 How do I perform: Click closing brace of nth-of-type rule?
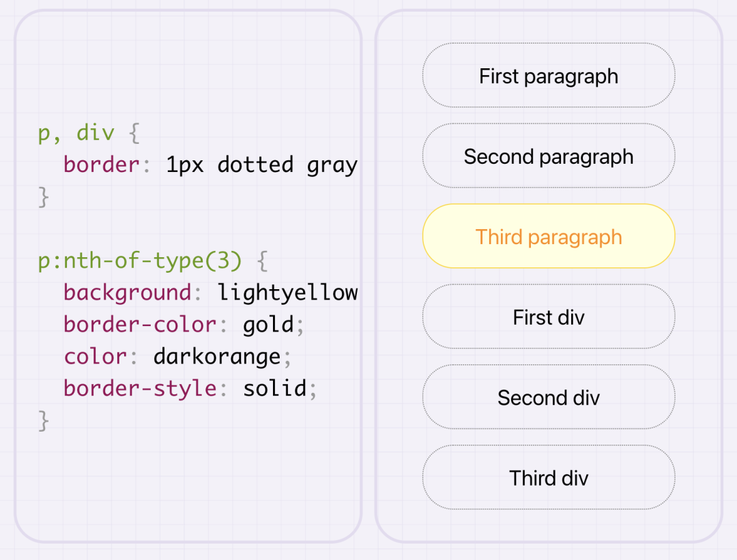click(x=44, y=420)
